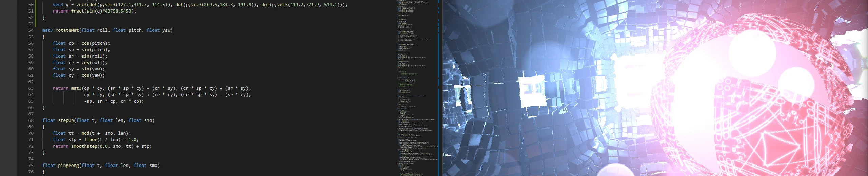
Task: Click the 'float sy = sin(yaw);' line
Action: click(x=79, y=69)
